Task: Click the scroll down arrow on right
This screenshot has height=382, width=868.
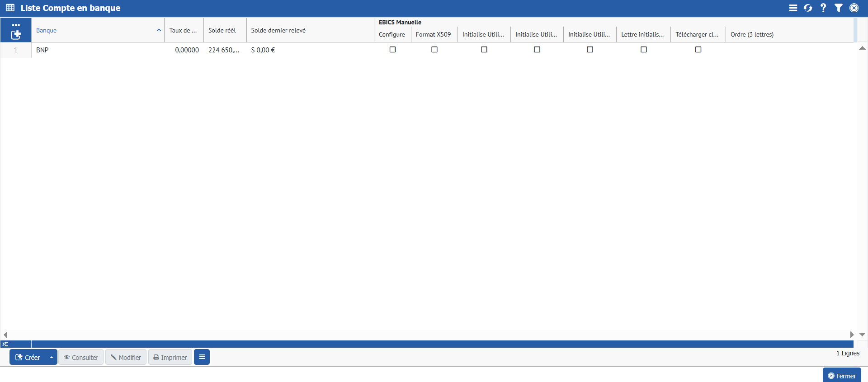Action: click(x=862, y=335)
